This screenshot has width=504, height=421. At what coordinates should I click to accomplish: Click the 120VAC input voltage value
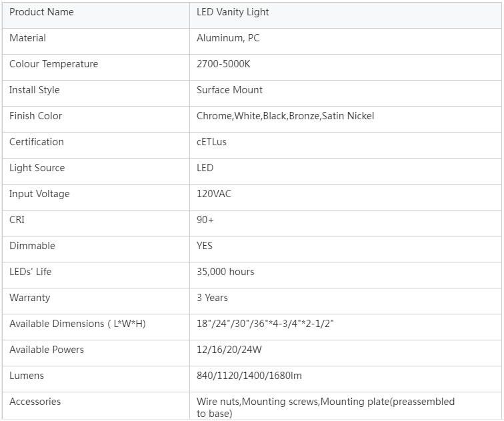[x=214, y=194]
